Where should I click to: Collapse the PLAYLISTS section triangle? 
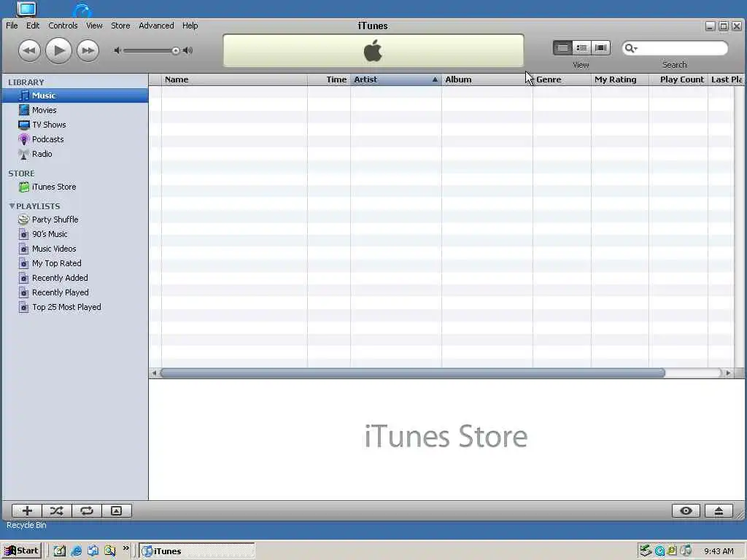pyautogui.click(x=12, y=206)
